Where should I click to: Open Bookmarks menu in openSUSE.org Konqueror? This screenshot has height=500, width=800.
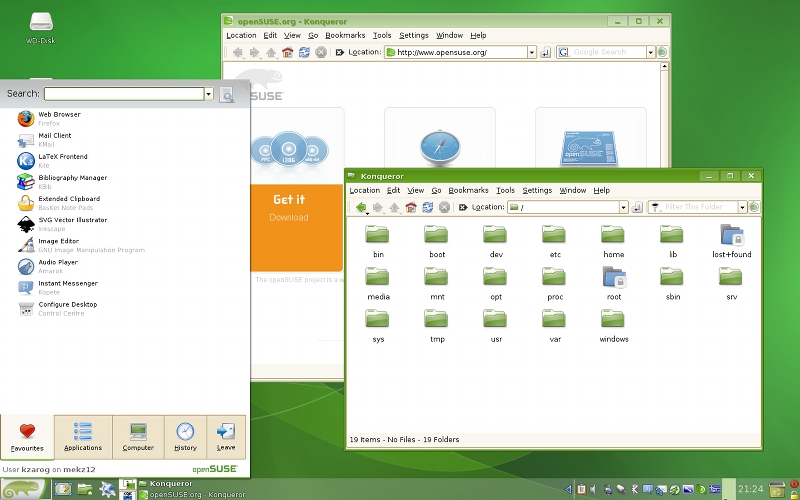click(345, 35)
